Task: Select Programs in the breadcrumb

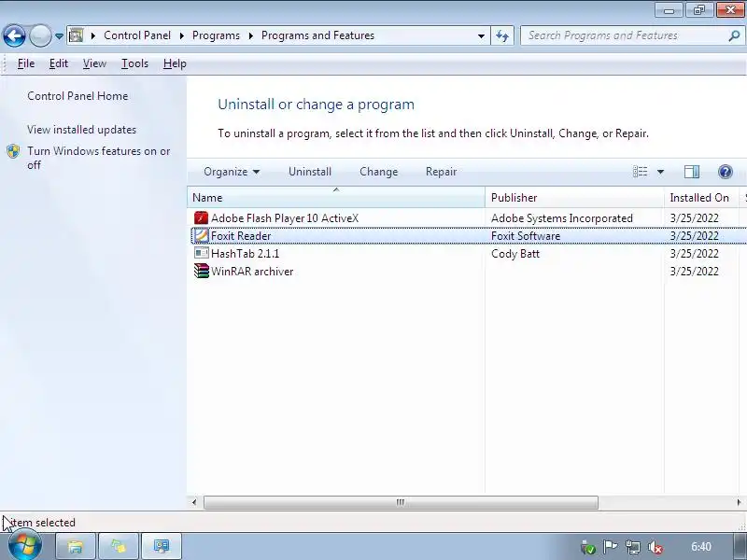Action: pyautogui.click(x=216, y=35)
